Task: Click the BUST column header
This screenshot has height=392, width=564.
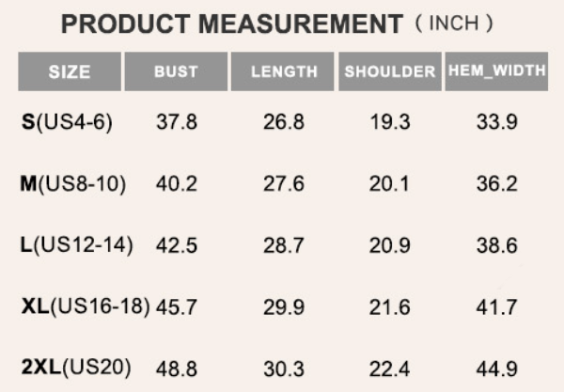Action: point(176,71)
